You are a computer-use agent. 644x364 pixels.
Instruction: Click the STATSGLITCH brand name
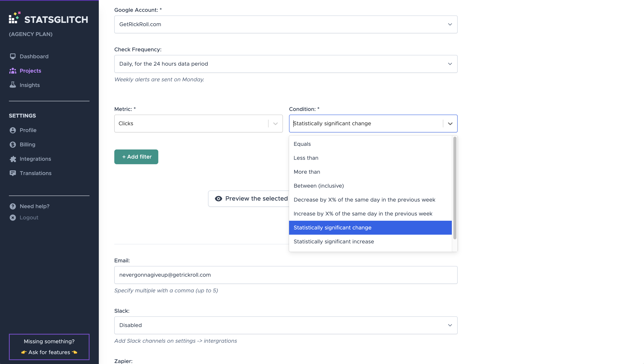[x=56, y=20]
